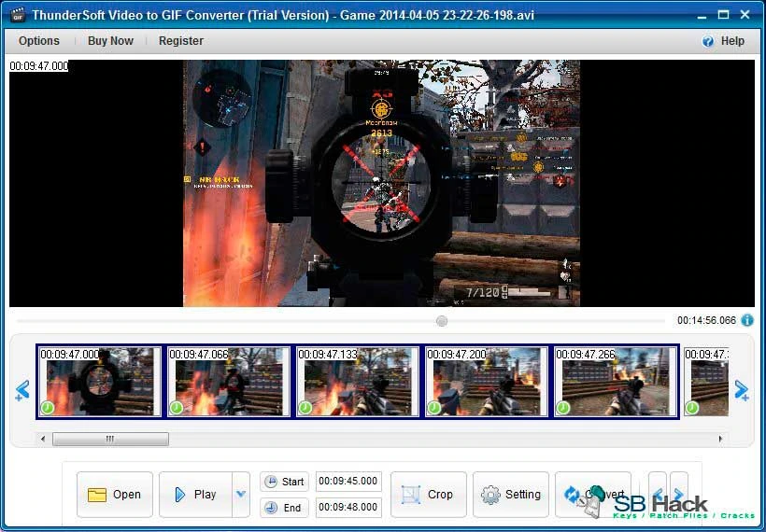Click green clock icon on 00:09:47.133 frame
The height and width of the screenshot is (532, 766).
pyautogui.click(x=305, y=408)
